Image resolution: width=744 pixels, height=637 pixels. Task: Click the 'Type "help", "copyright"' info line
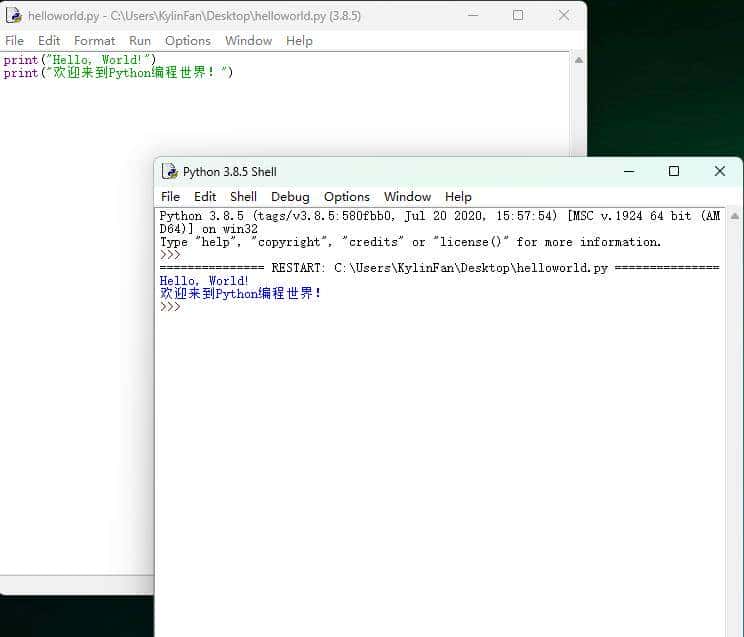[410, 242]
